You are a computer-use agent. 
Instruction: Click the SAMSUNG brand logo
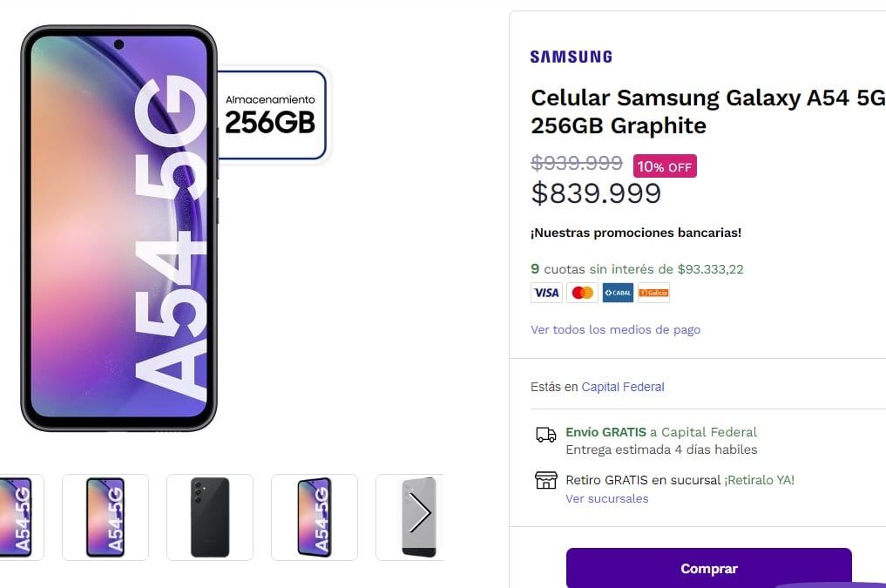click(571, 56)
